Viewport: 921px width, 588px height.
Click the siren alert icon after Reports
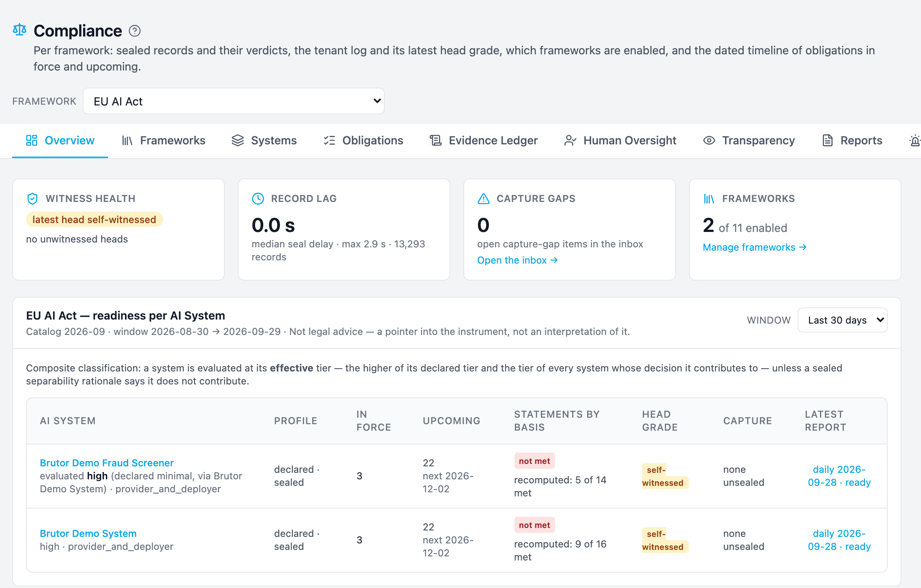(x=915, y=140)
